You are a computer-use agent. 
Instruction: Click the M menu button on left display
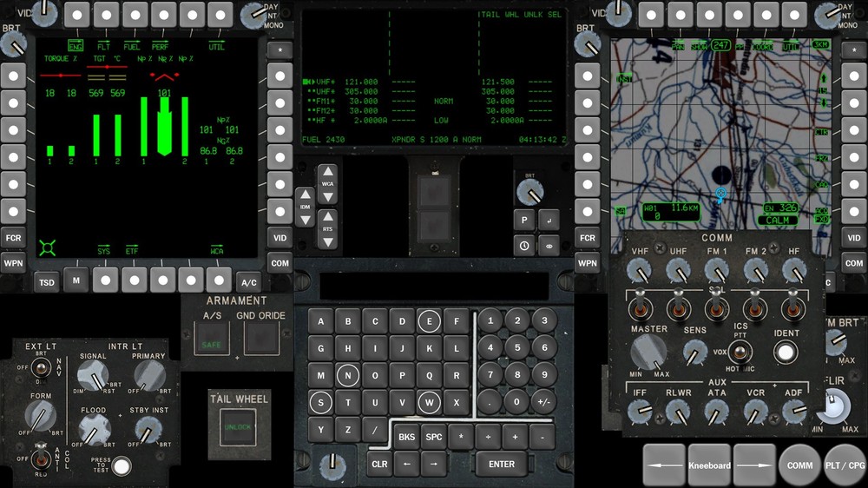coord(76,280)
